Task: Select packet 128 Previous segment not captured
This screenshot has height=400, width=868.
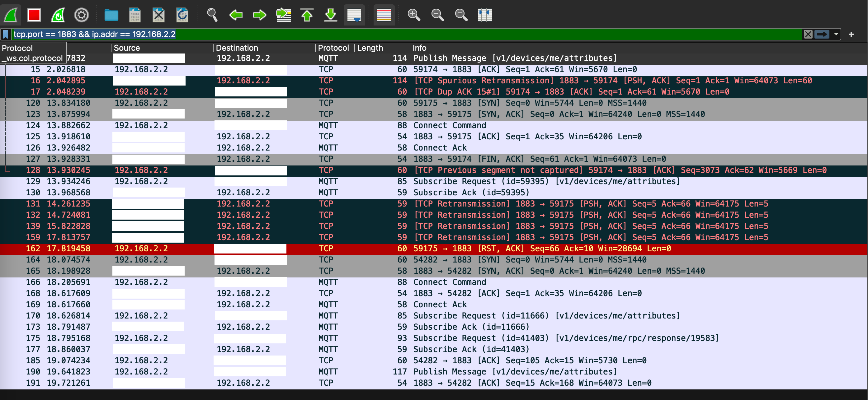Action: tap(434, 170)
